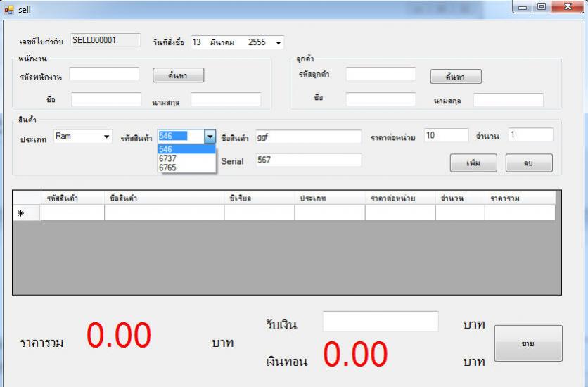Click the ประเภท grid column header
Screen dimensions: 588x387
tap(330, 198)
